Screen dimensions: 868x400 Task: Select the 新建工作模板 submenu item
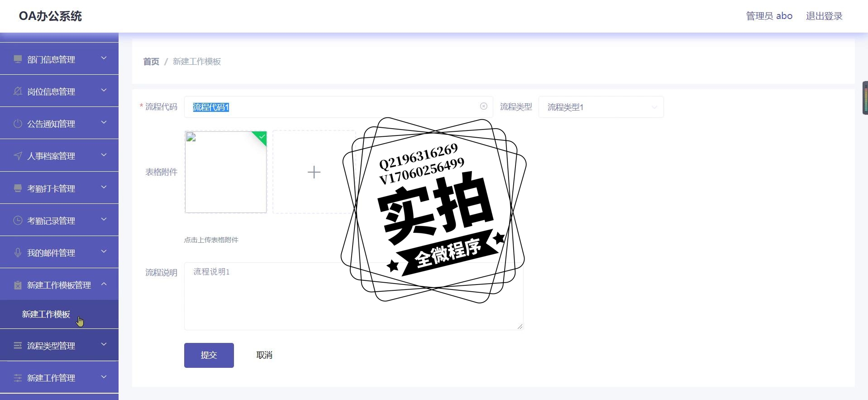59,314
